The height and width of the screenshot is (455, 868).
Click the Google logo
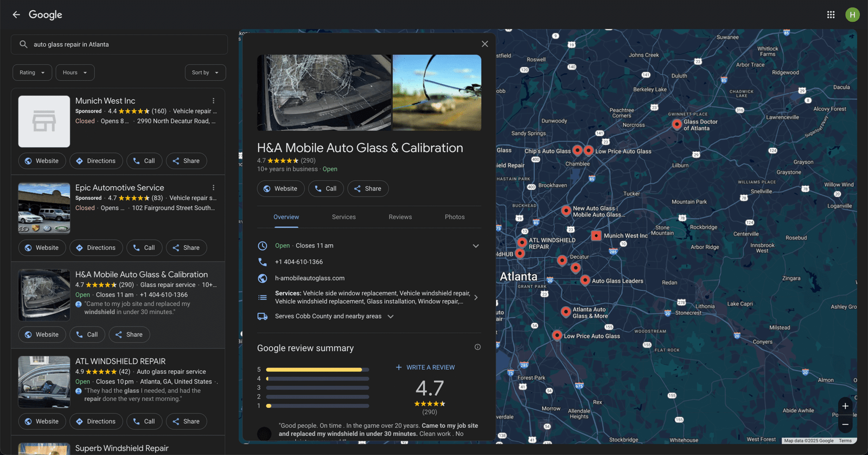[46, 15]
